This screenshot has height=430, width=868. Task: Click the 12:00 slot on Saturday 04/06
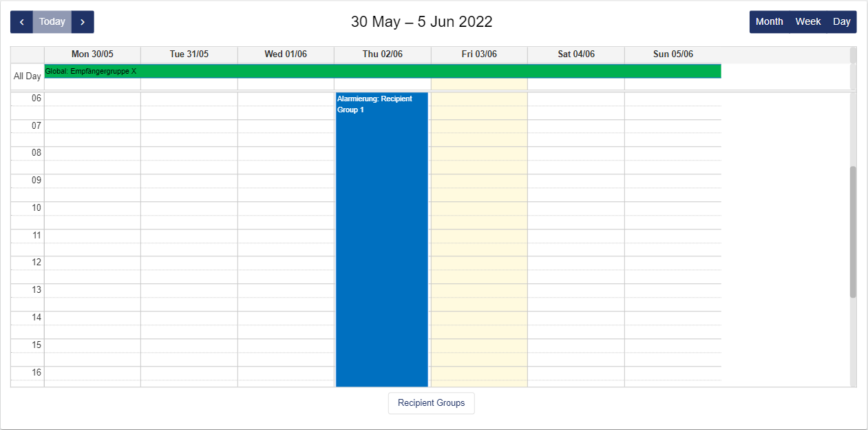click(576, 263)
